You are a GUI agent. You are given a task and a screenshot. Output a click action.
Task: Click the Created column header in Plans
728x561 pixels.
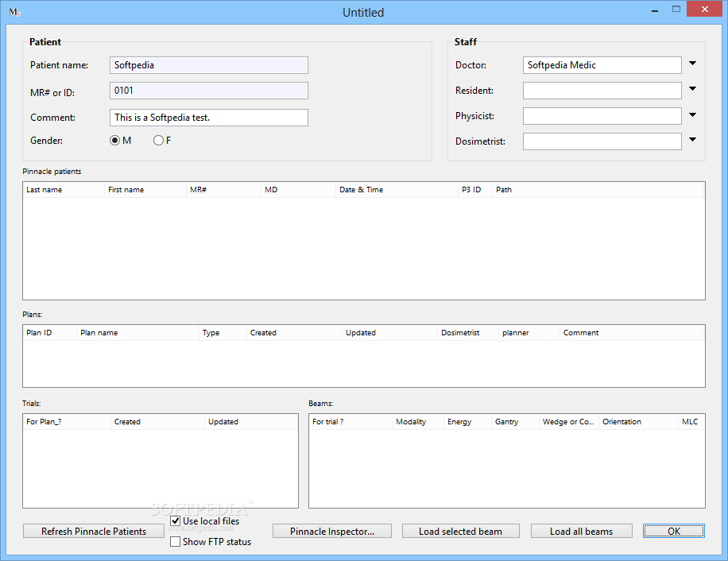[294, 332]
